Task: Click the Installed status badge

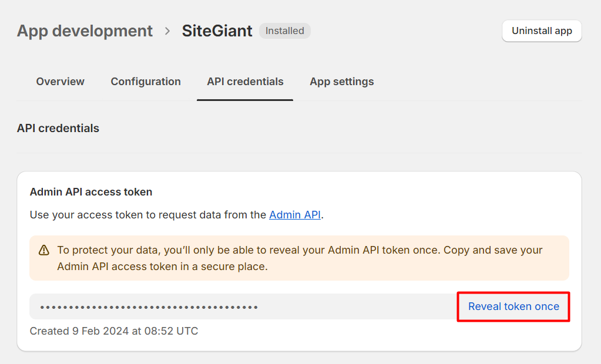Action: coord(284,31)
